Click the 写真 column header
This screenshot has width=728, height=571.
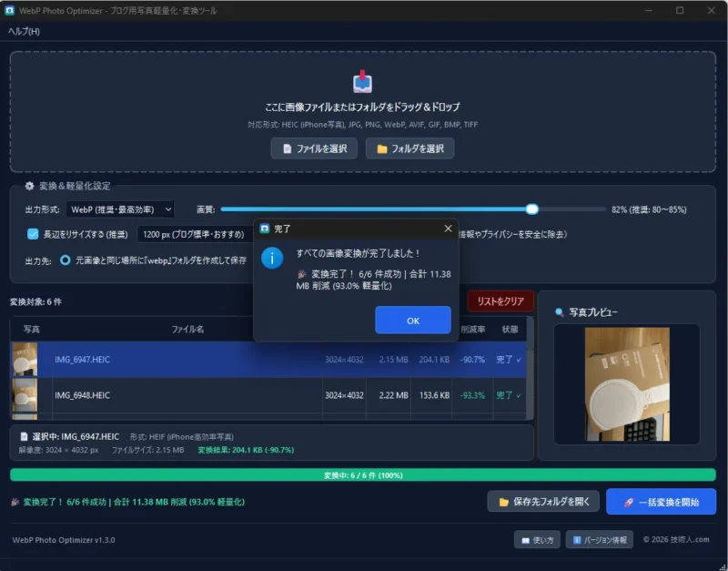point(32,330)
